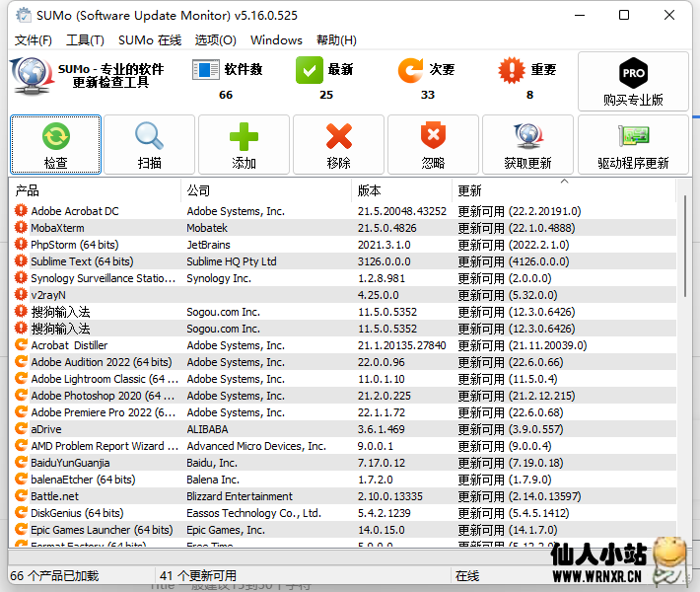Ignore update with the 忽略 shield icon
This screenshot has height=592, width=700.
[x=433, y=144]
